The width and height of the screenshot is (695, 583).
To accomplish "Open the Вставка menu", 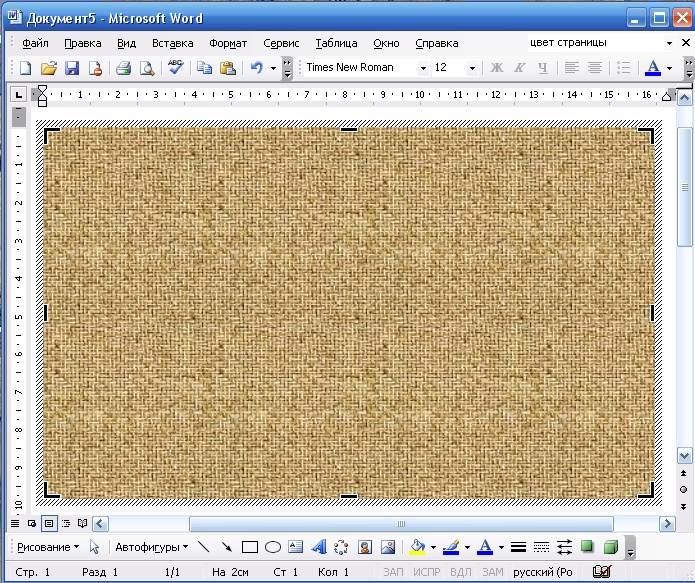I will pos(172,43).
